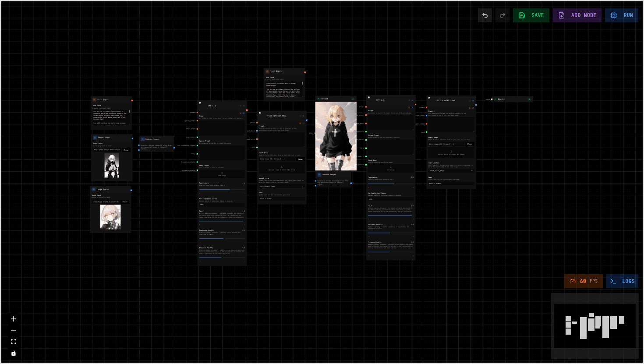Click the header icon of the black-and-white Image Input node
Image resolution: width=644 pixels, height=364 pixels.
coord(95,138)
